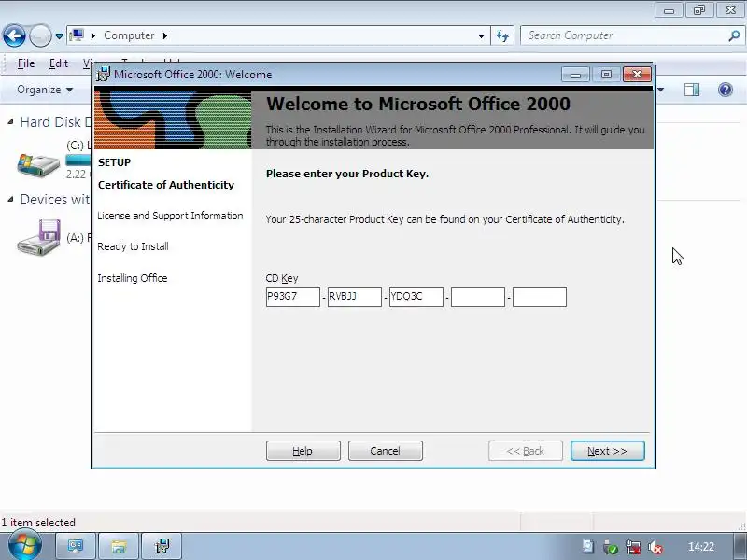
Task: Click the Office setup taskbar button
Action: point(162,546)
